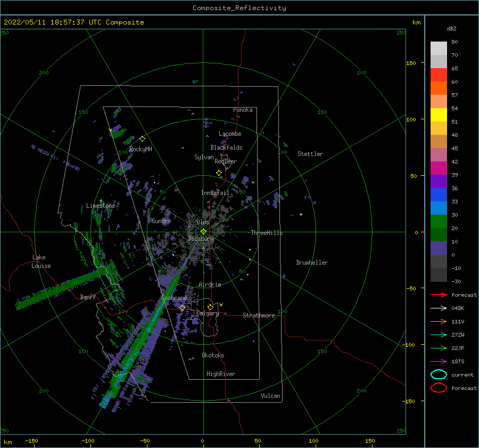The width and height of the screenshot is (479, 448).
Task: Select the orange 111V arrow icon
Action: (x=439, y=321)
